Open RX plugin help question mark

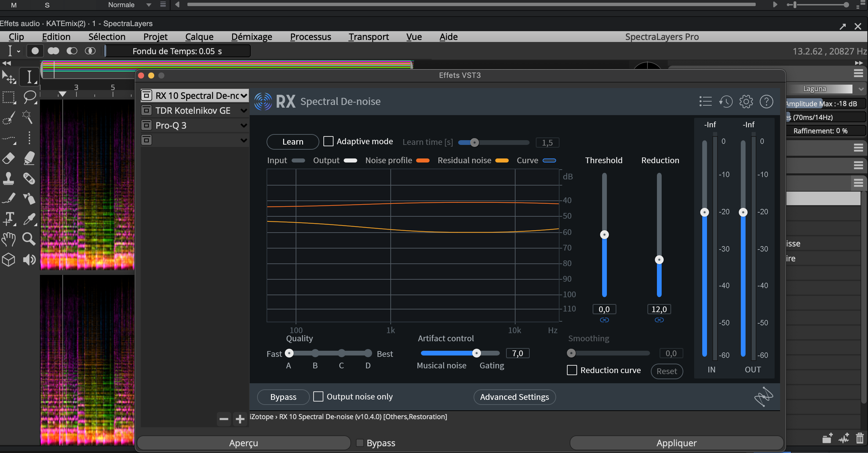point(767,101)
